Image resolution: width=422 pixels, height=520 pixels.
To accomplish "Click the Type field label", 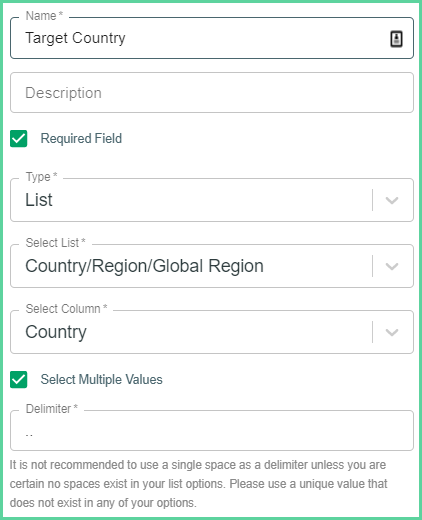I will (x=41, y=177).
